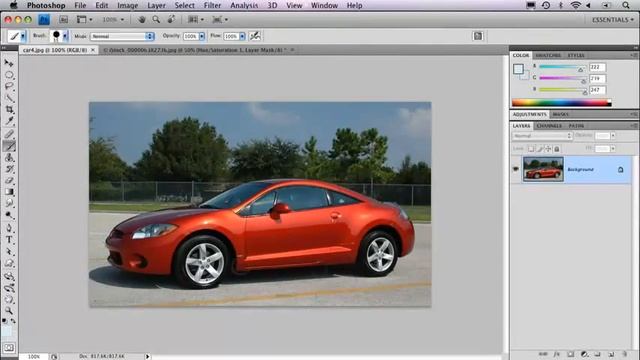Viewport: 640px width, 360px height.
Task: Open the Analysis menu
Action: coord(244,5)
